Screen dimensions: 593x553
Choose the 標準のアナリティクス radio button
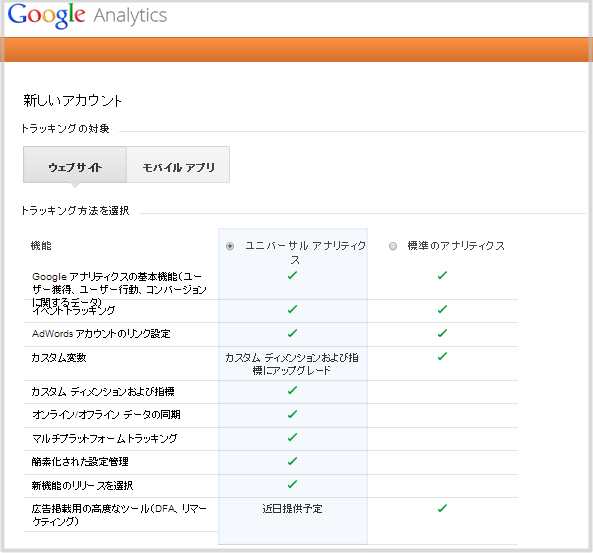pos(393,246)
